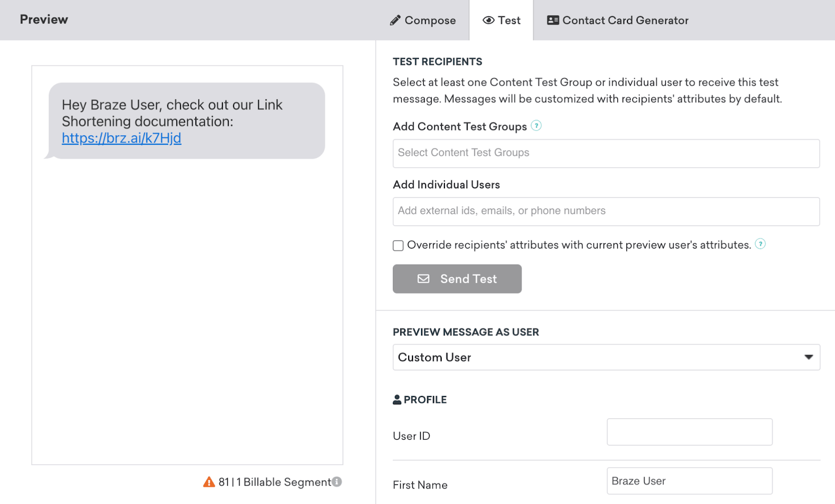Screen dimensions: 835x504
Task: Click the Preview heading at top left
Action: (44, 20)
